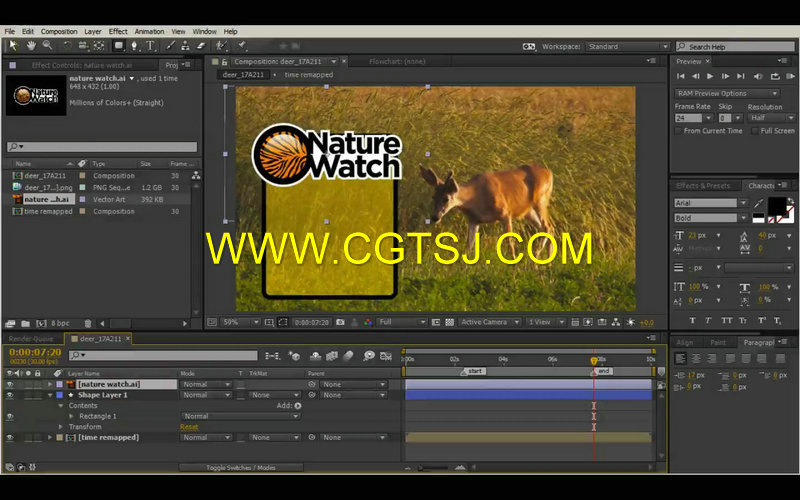Open the Animation menu
Screen dimensions: 800x500
coord(149,32)
